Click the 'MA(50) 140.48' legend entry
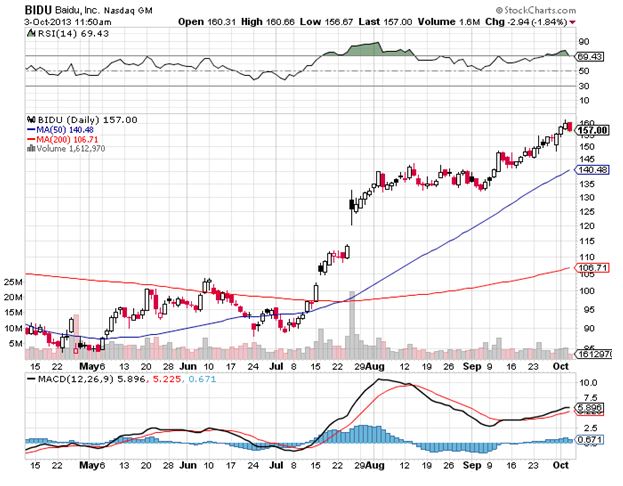This screenshot has width=623, height=486. (x=65, y=130)
